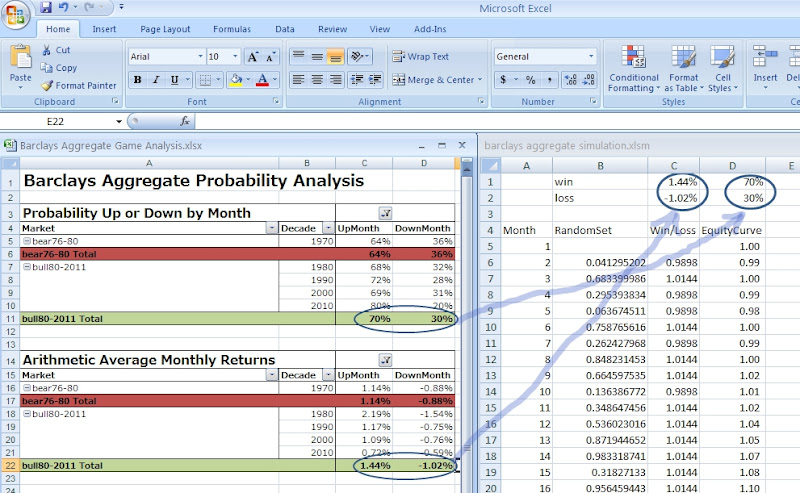
Task: Insert cells button
Action: [x=765, y=68]
